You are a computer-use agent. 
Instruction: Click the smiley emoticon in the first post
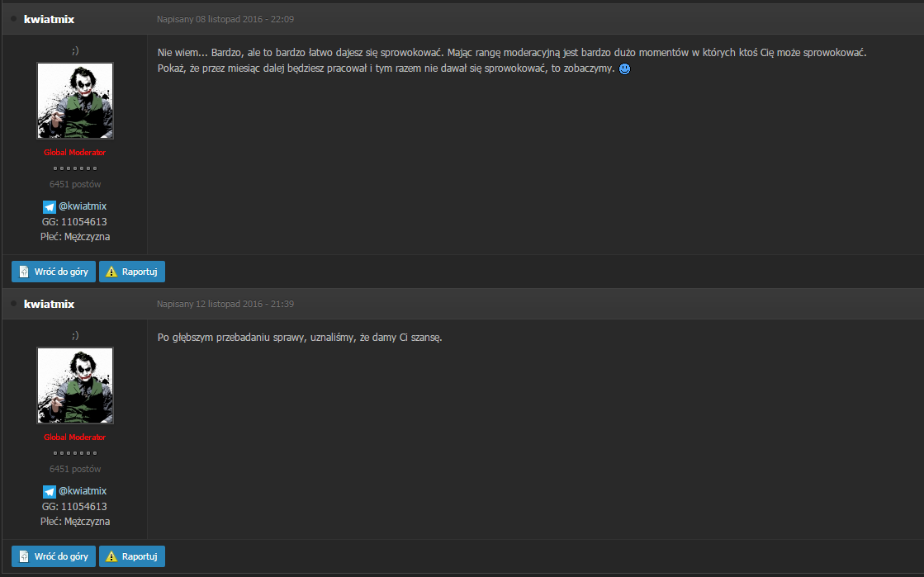point(624,69)
